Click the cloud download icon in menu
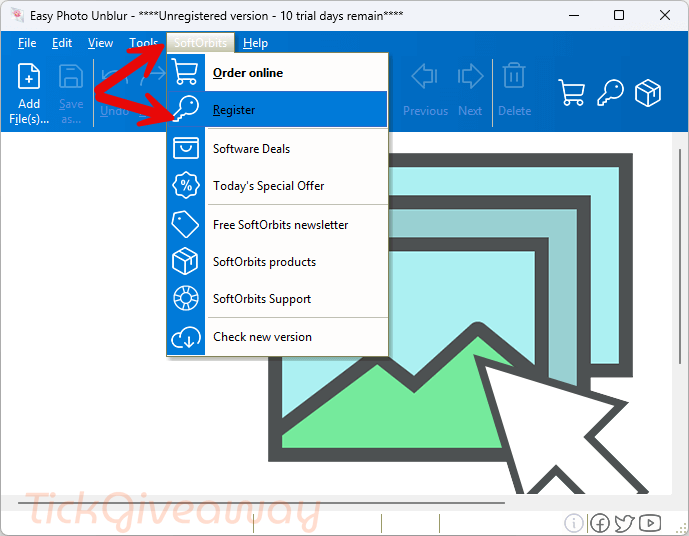This screenshot has width=689, height=536. pyautogui.click(x=185, y=337)
